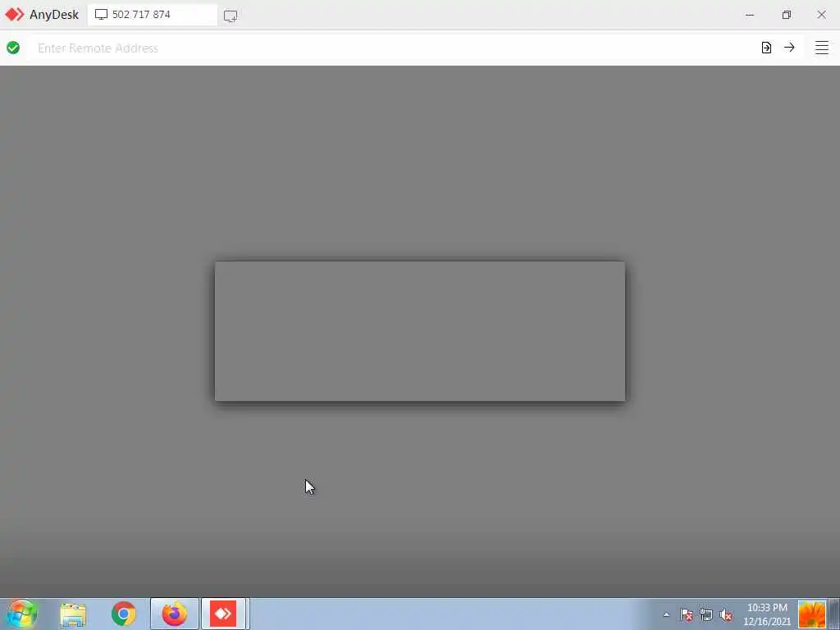Image resolution: width=840 pixels, height=630 pixels.
Task: Click the AnyDesk taskbar button
Action: click(x=225, y=614)
